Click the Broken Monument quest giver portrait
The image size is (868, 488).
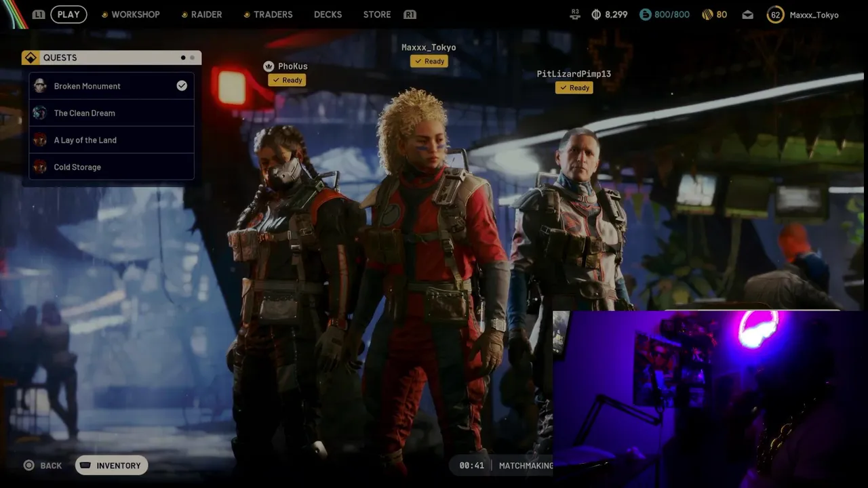(40, 86)
